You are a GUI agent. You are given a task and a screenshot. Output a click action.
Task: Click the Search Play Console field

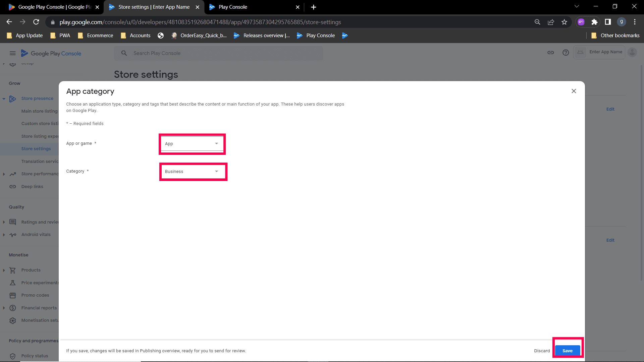[x=218, y=53]
